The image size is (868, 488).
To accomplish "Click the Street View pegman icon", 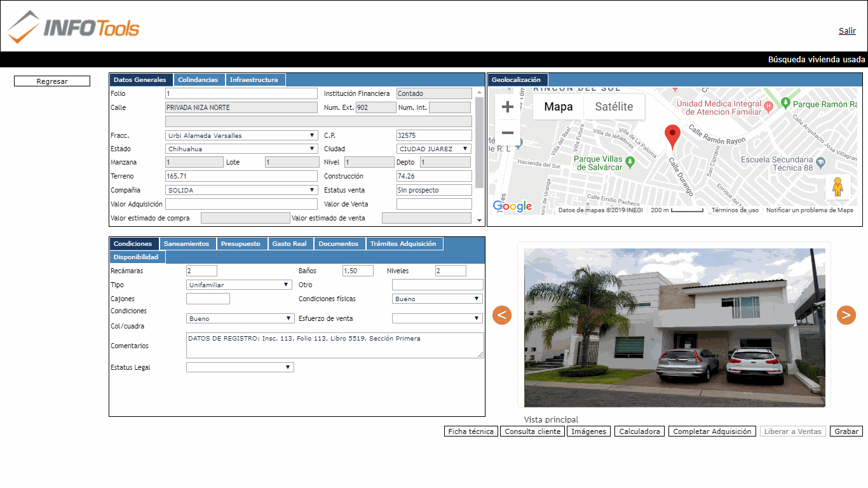I will (837, 187).
